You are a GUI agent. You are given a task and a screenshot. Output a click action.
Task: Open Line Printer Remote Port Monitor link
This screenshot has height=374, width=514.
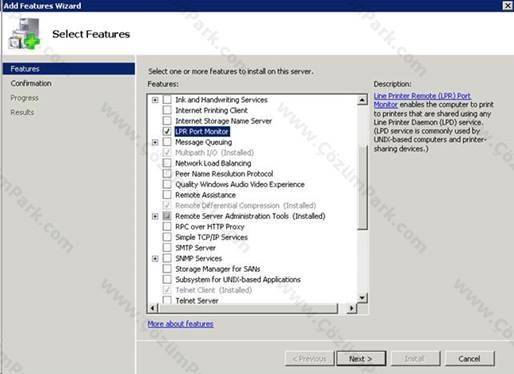point(422,100)
